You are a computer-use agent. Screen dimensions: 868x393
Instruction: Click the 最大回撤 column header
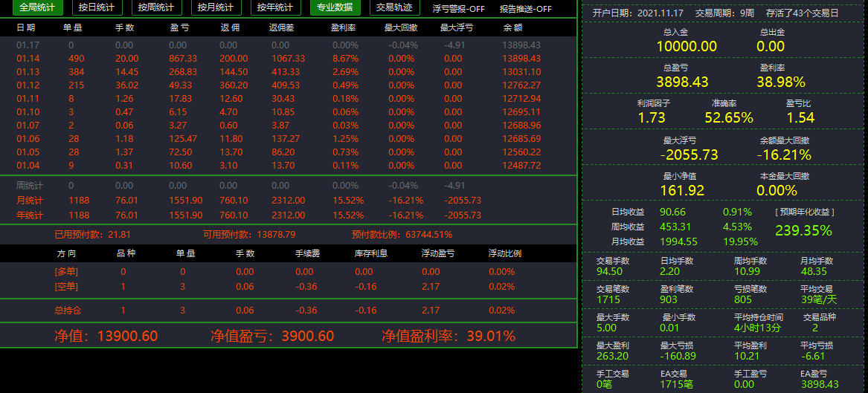(x=402, y=27)
